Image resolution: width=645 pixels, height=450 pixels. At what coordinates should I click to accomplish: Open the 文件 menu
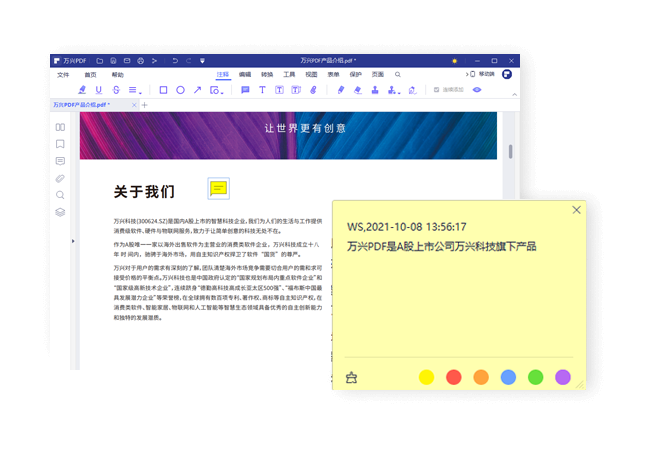[x=63, y=74]
